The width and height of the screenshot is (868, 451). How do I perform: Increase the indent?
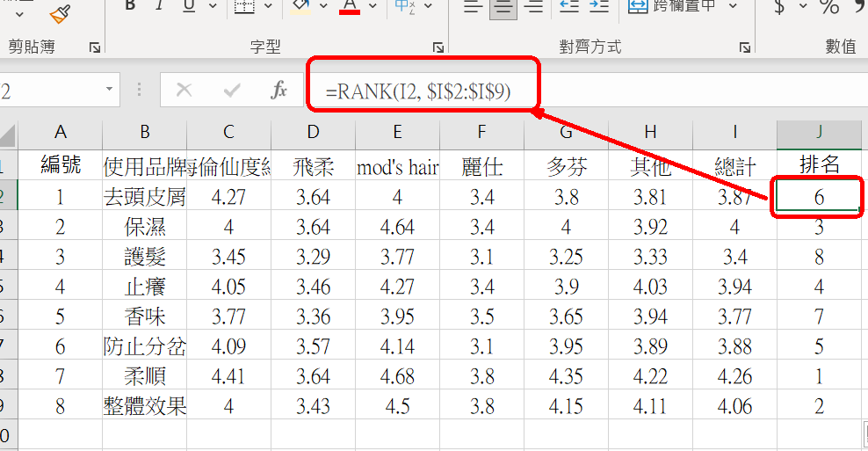pos(599,7)
